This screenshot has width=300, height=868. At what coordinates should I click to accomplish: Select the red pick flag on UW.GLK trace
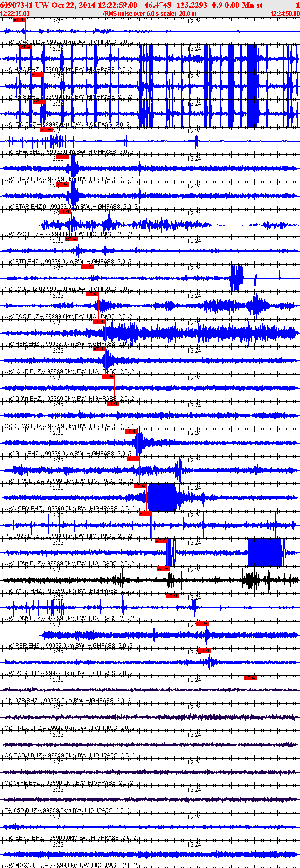coord(131,431)
